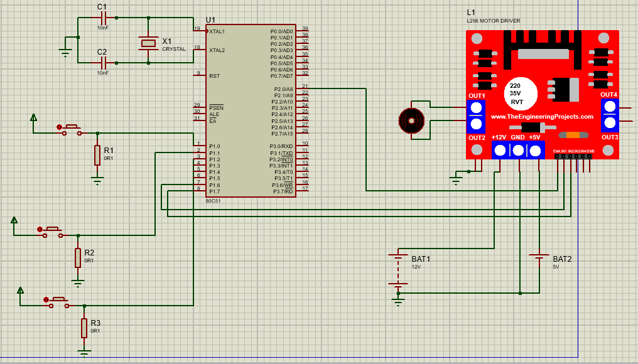Image resolution: width=638 pixels, height=364 pixels.
Task: Click the GND power terminal on L298
Action: click(517, 149)
